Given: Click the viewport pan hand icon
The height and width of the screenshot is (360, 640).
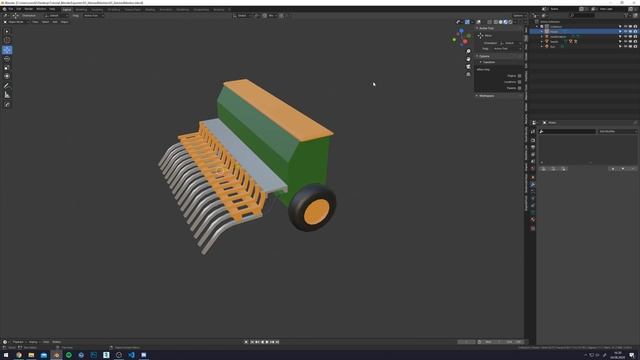Looking at the screenshot, I should coord(468,59).
